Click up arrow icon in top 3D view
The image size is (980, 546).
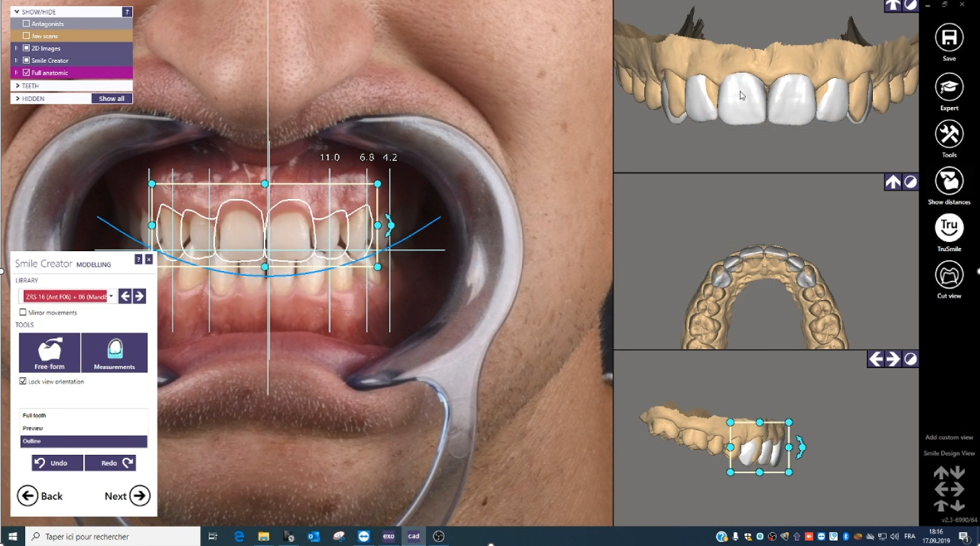click(893, 5)
